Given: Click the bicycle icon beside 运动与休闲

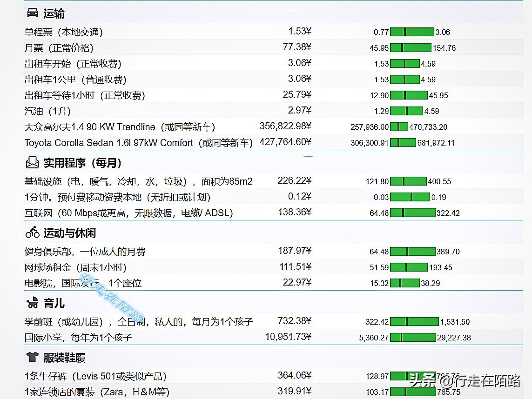Looking at the screenshot, I should 32,232.
